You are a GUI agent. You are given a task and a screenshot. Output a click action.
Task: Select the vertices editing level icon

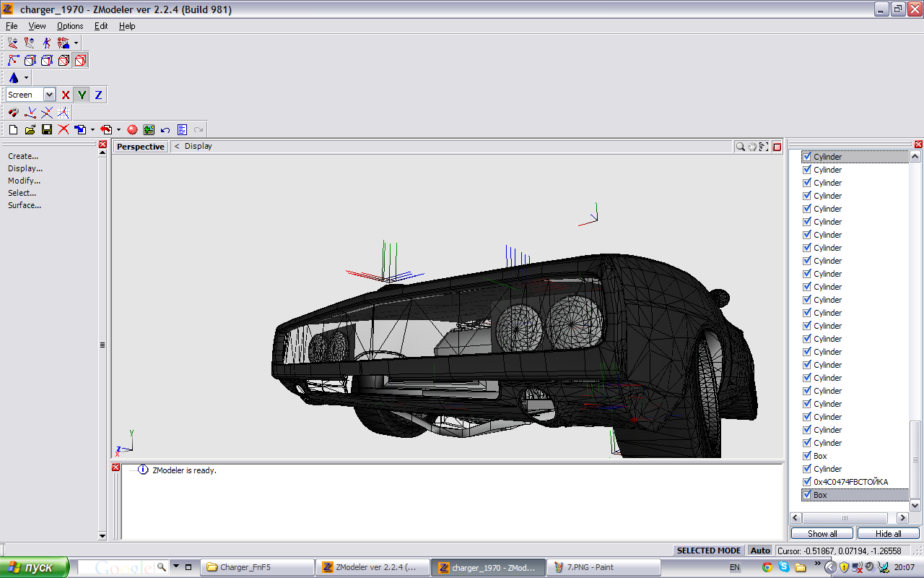[13, 61]
